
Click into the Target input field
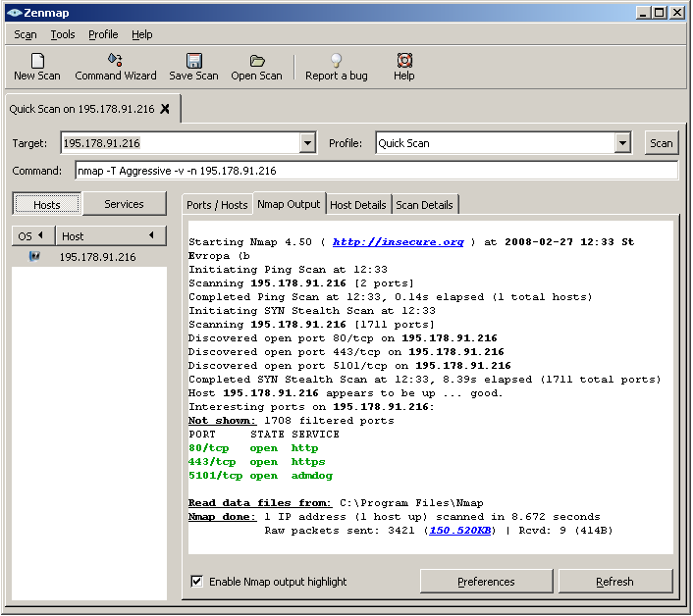(x=181, y=143)
